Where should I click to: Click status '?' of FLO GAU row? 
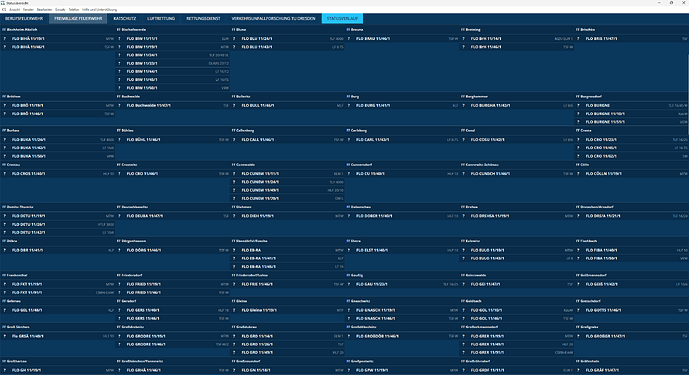pos(349,284)
